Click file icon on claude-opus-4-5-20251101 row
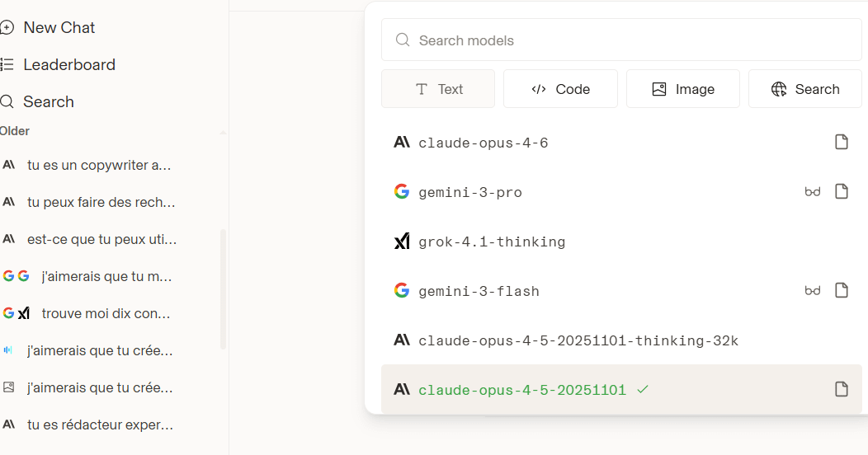The image size is (868, 455). coord(842,389)
